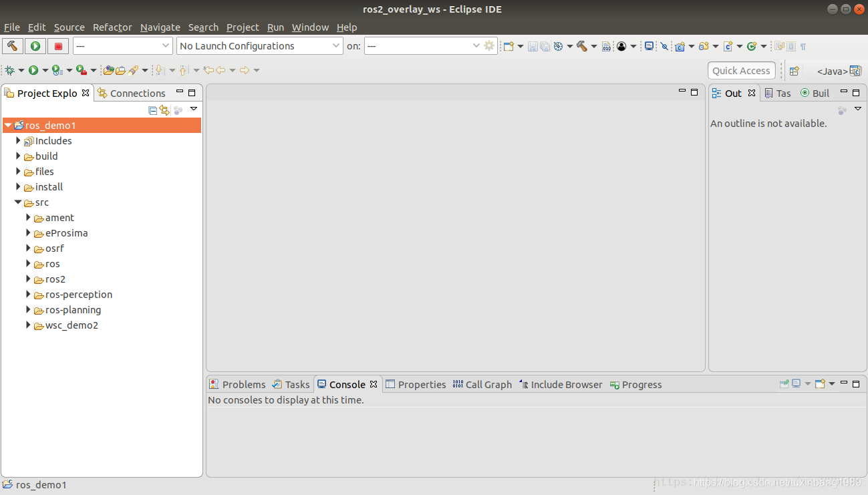Click the Back navigation arrow
This screenshot has width=868, height=495.
(x=221, y=70)
